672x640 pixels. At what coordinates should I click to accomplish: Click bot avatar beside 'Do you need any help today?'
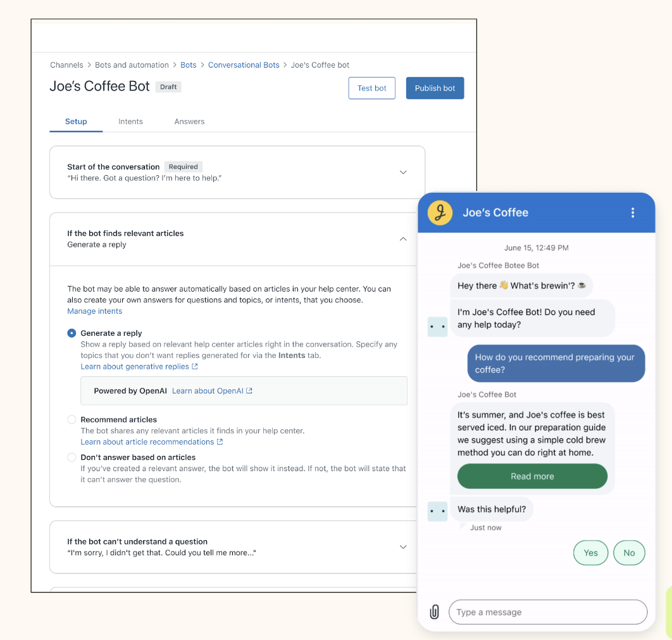tap(438, 326)
